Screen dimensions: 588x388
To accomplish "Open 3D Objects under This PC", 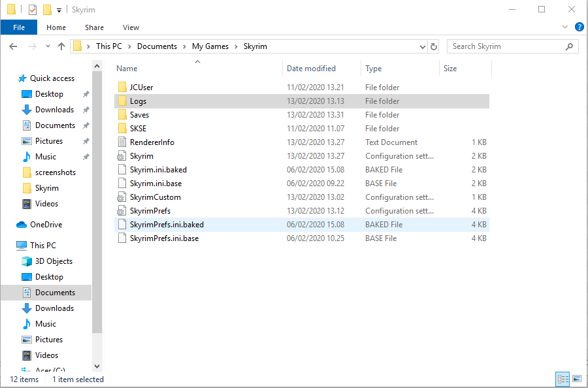I will point(54,261).
